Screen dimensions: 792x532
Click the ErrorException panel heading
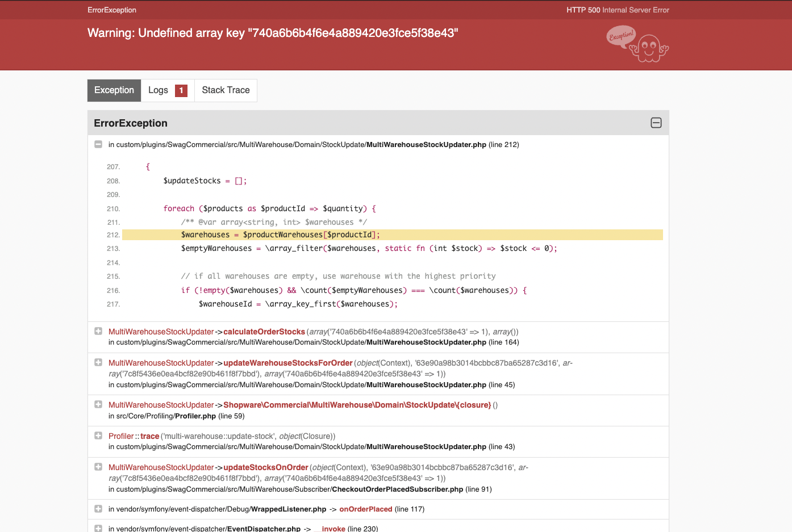pos(131,123)
